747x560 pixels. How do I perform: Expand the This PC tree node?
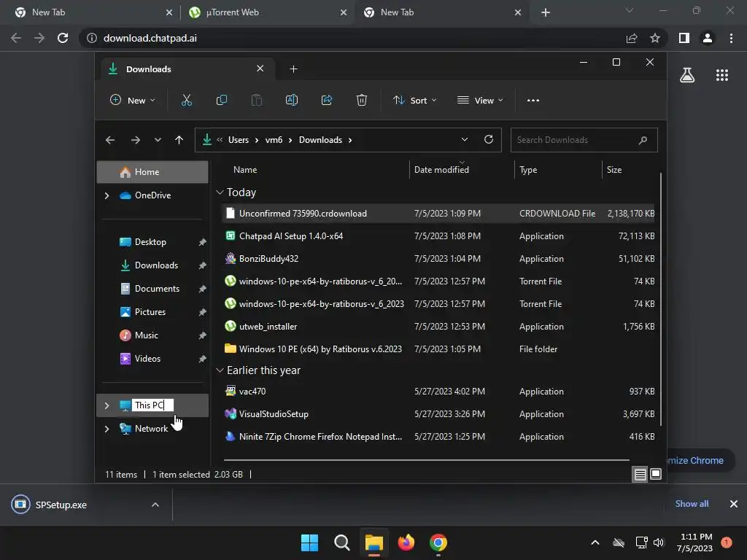click(x=107, y=405)
